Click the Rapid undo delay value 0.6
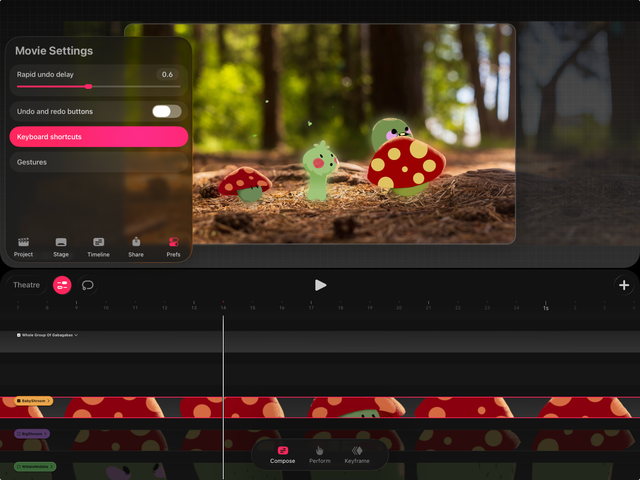The height and width of the screenshot is (480, 640). (167, 74)
